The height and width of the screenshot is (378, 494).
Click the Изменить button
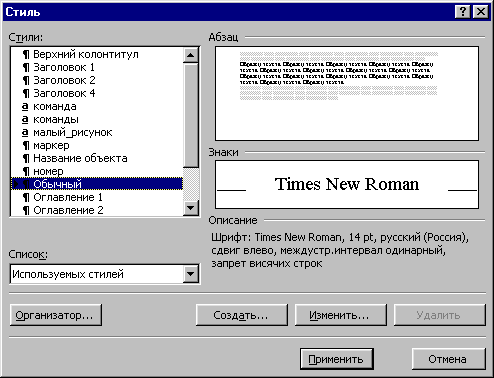coord(340,315)
